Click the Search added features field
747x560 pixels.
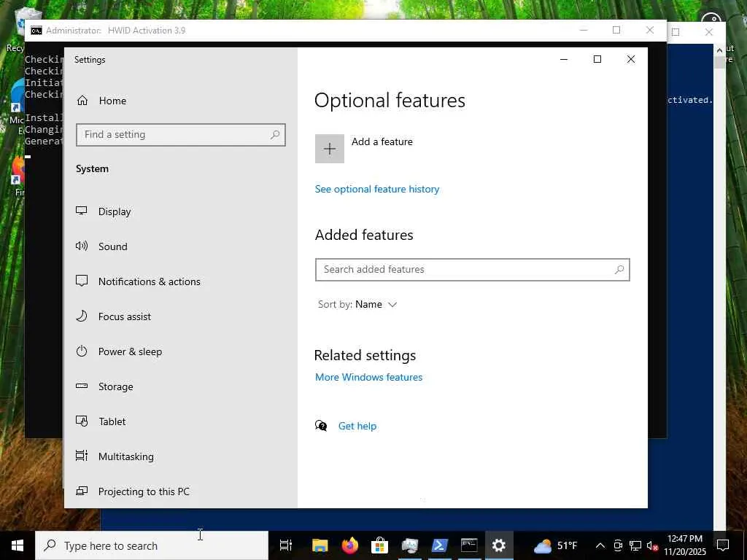pyautogui.click(x=473, y=270)
